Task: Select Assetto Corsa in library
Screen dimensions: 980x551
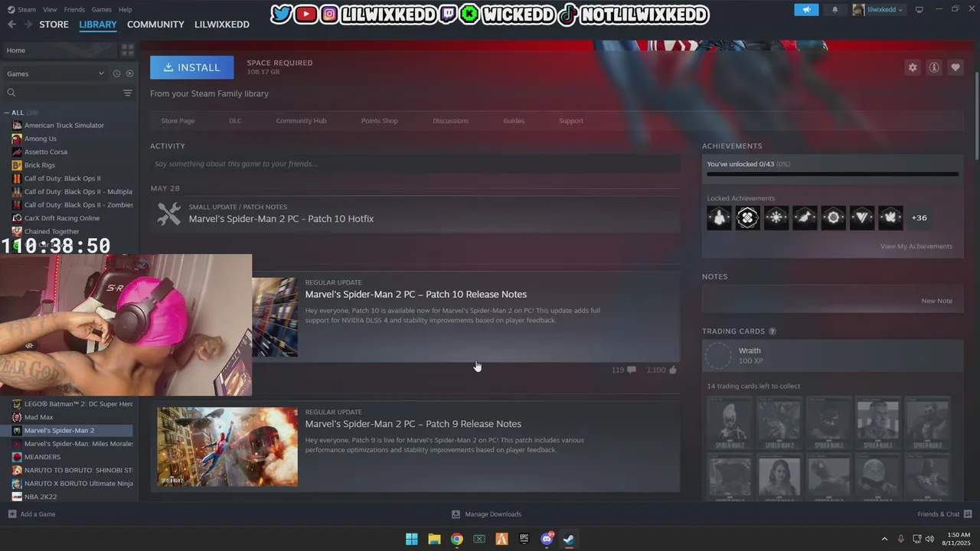Action: 46,152
